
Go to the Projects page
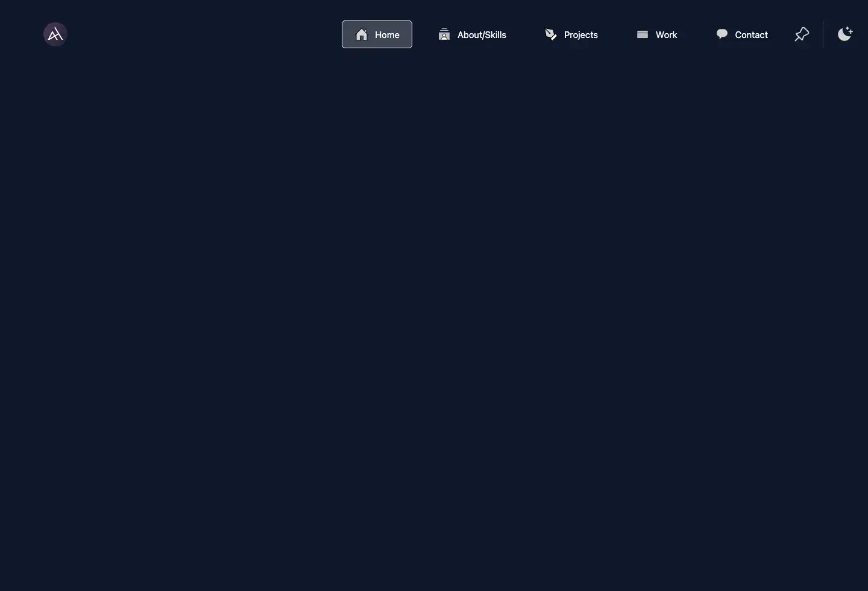click(x=571, y=34)
